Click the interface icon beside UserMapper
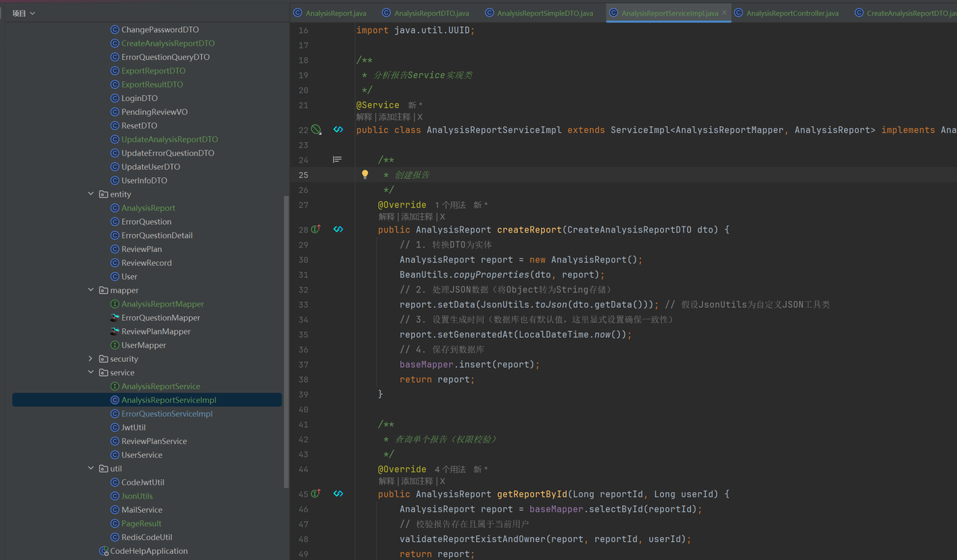 coord(114,345)
